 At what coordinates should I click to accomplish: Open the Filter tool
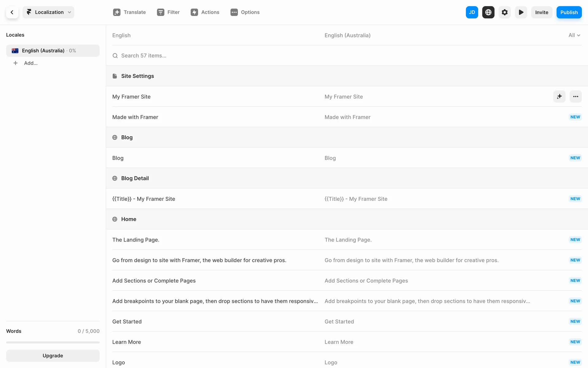[168, 12]
